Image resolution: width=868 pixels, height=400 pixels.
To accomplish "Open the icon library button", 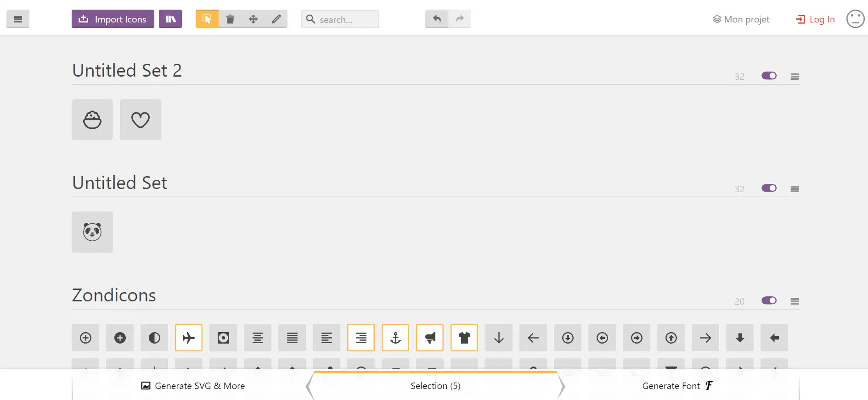I will pos(170,19).
